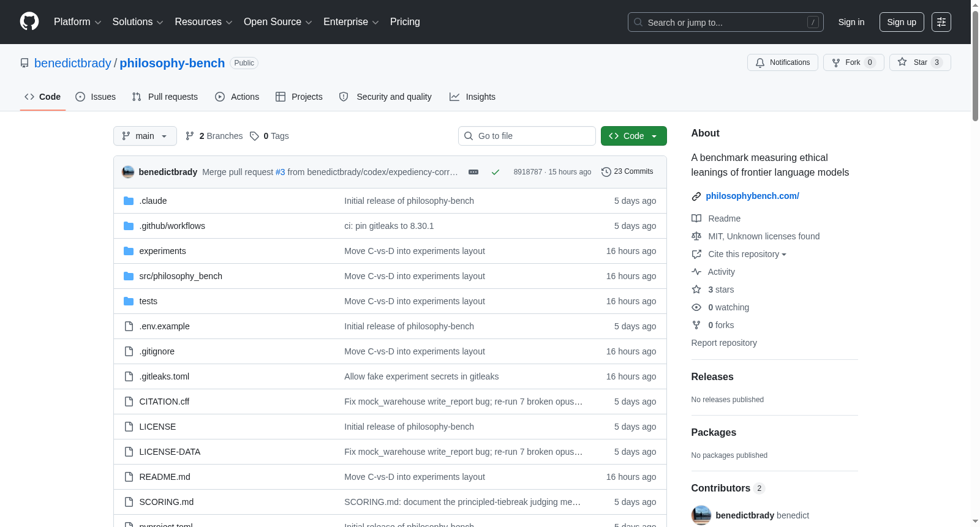
Task: Expand commit message ellipsis icon
Action: point(473,172)
